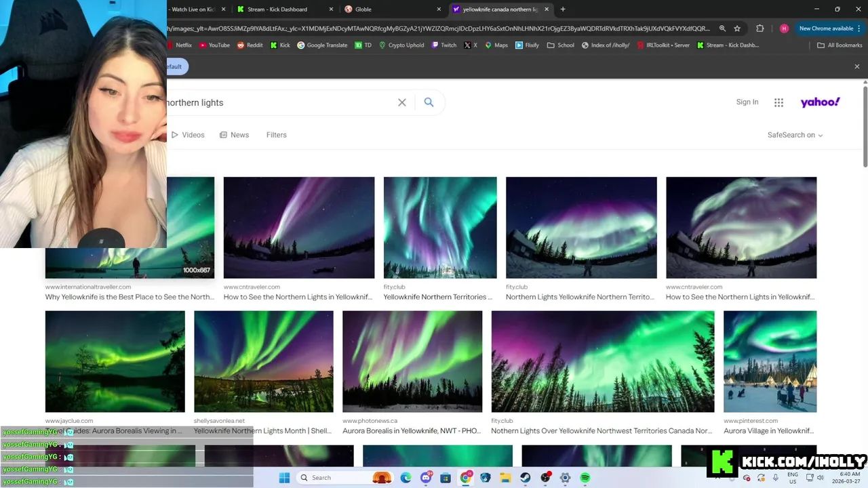The width and height of the screenshot is (868, 488).
Task: Open Discord from the taskbar
Action: pos(426,478)
